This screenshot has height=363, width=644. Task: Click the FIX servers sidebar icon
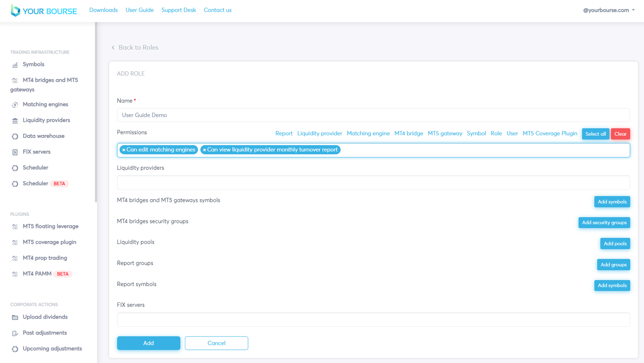(x=15, y=152)
